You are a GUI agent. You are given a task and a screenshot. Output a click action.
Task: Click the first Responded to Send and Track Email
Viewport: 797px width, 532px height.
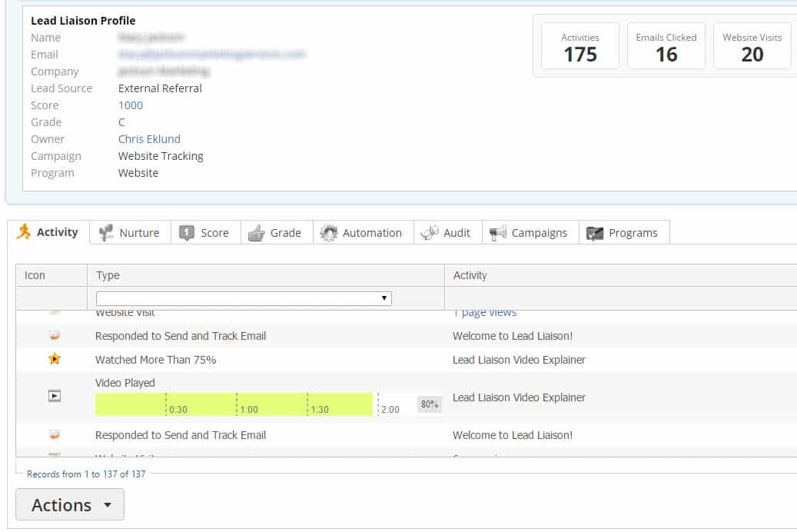click(x=181, y=336)
